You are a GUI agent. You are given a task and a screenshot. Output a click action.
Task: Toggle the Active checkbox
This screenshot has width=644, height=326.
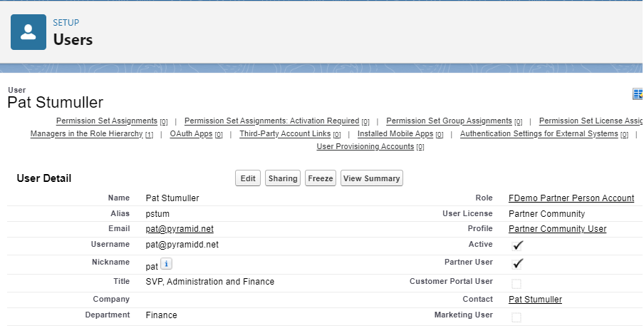pos(518,245)
